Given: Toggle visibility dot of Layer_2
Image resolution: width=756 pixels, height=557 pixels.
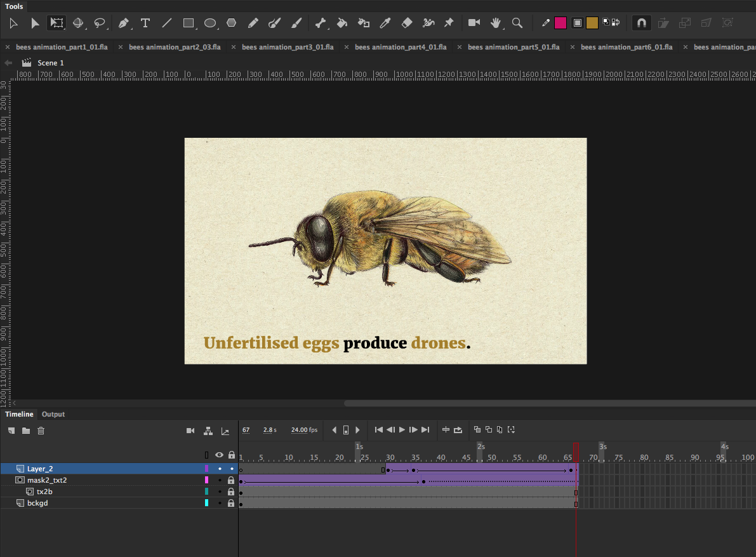Looking at the screenshot, I should coord(220,469).
